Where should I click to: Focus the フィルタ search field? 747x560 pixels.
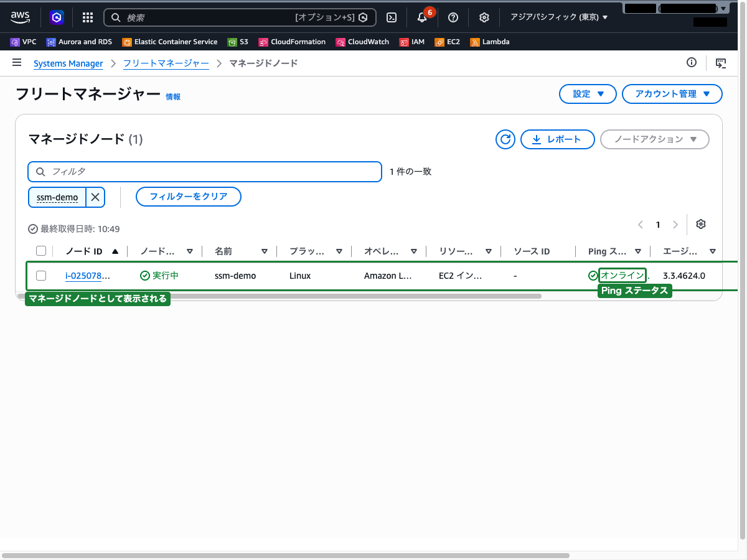205,172
